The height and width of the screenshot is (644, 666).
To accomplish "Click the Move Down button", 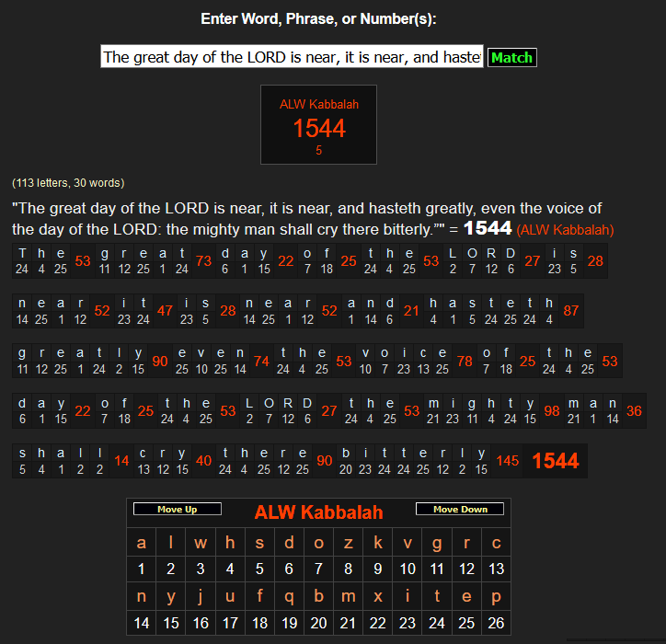I will pos(458,509).
